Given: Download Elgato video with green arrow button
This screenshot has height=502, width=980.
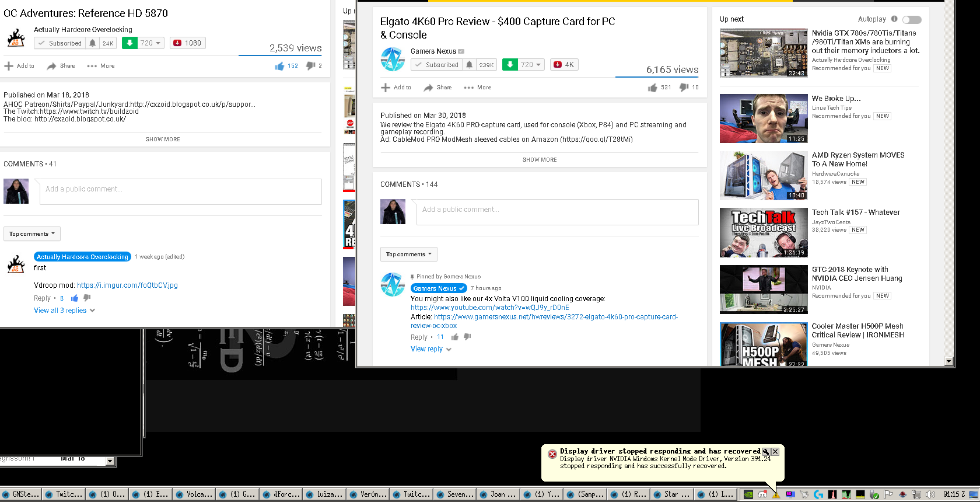Looking at the screenshot, I should [x=510, y=65].
